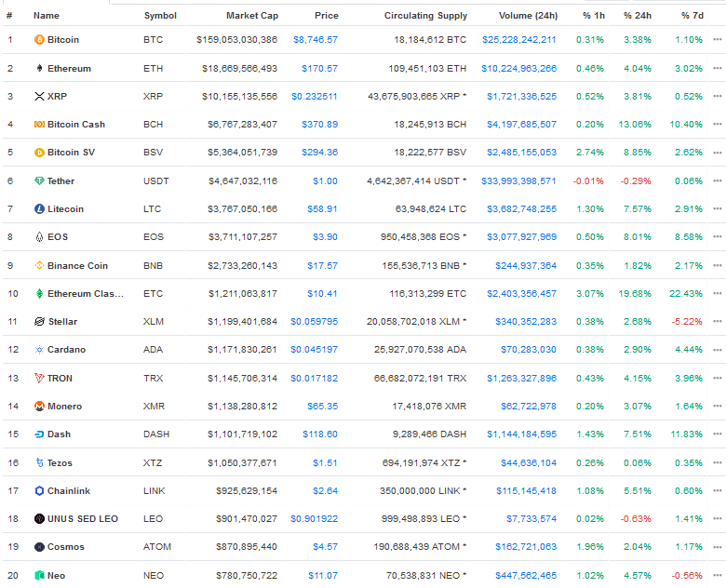Viewport: 727px width, 588px height.
Task: Click the Tether logo icon
Action: [39, 180]
